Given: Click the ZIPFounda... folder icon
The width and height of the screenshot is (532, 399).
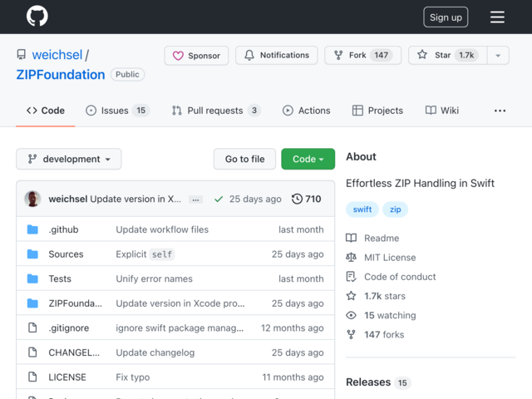Looking at the screenshot, I should (x=32, y=303).
